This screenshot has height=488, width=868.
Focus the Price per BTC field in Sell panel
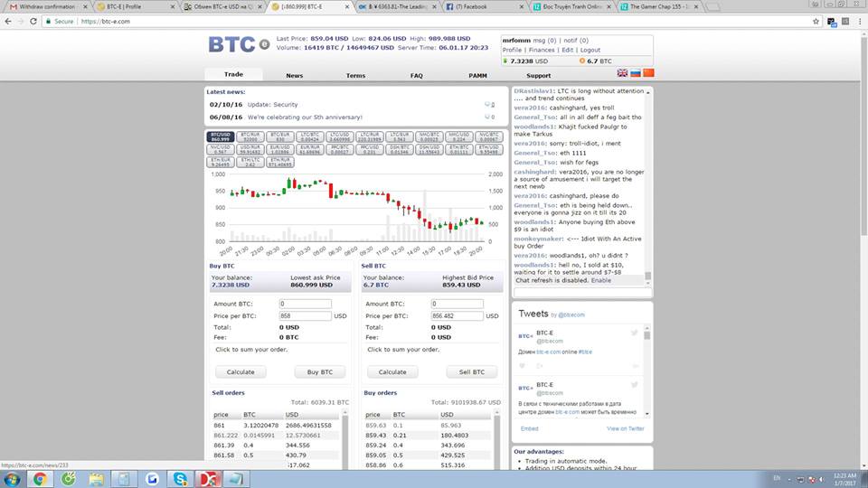pos(457,316)
